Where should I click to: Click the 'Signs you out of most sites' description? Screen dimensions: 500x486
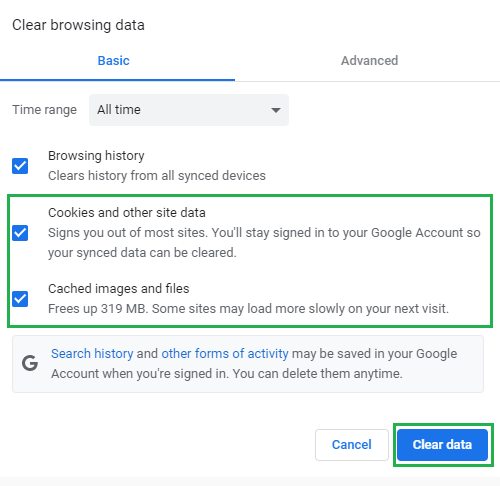click(x=264, y=243)
